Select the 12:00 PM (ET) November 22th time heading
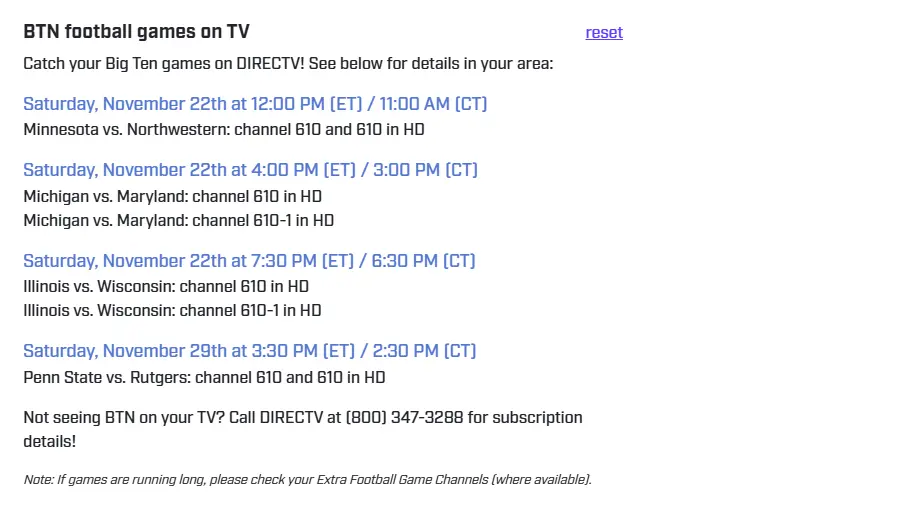 click(255, 104)
